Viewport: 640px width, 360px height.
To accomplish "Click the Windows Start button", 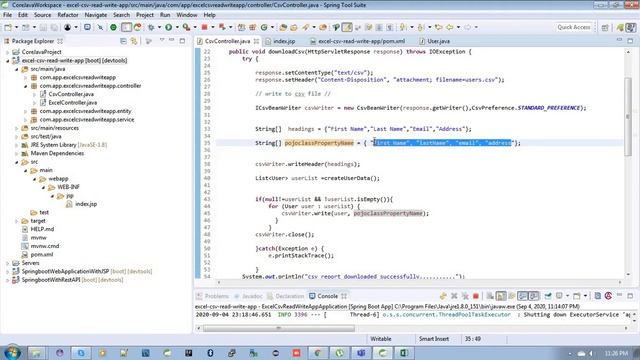I will [11, 353].
